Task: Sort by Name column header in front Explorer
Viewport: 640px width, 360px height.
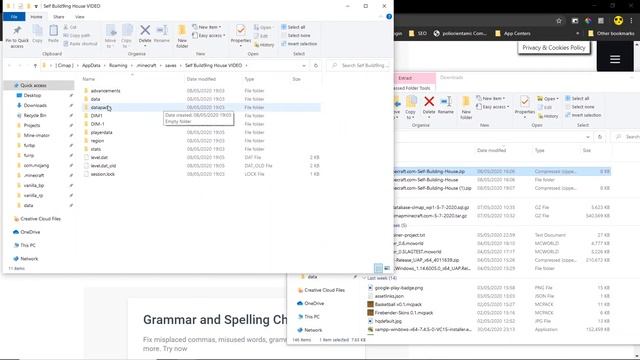Action: 89,79
